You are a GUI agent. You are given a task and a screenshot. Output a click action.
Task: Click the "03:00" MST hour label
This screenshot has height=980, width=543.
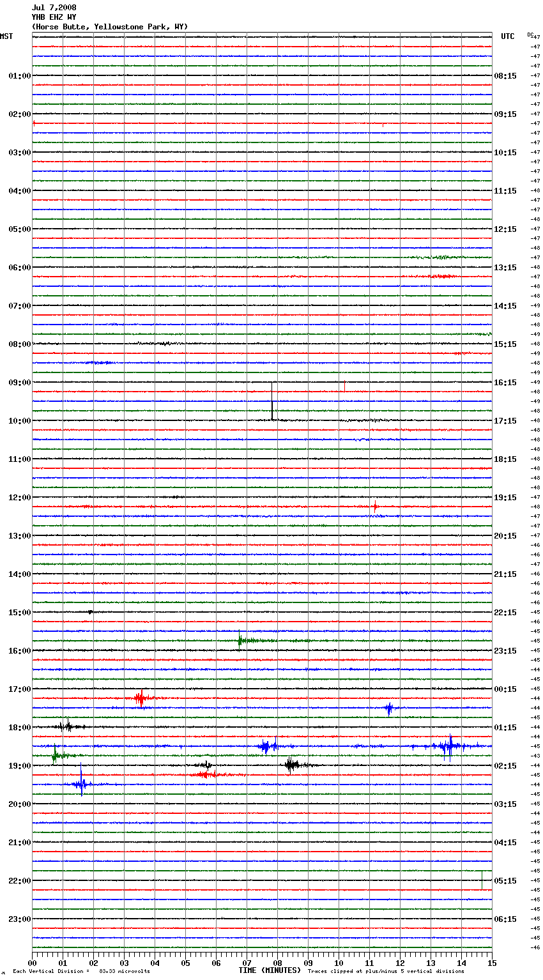(x=20, y=153)
